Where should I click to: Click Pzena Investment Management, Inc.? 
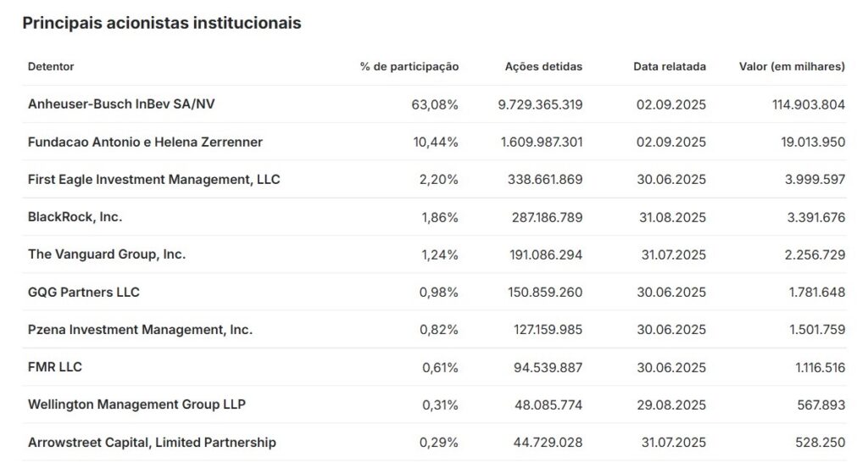(140, 330)
